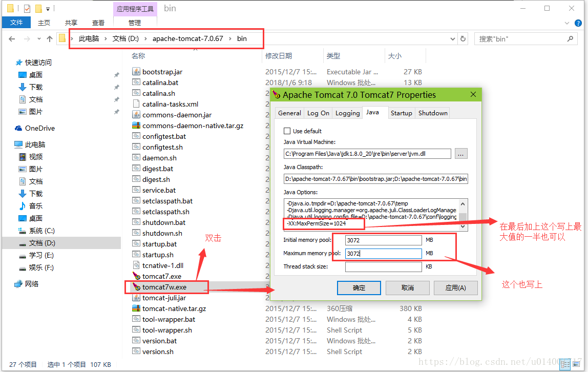Click tomcat-juli.jar file icon
This screenshot has height=372, width=588.
point(136,298)
